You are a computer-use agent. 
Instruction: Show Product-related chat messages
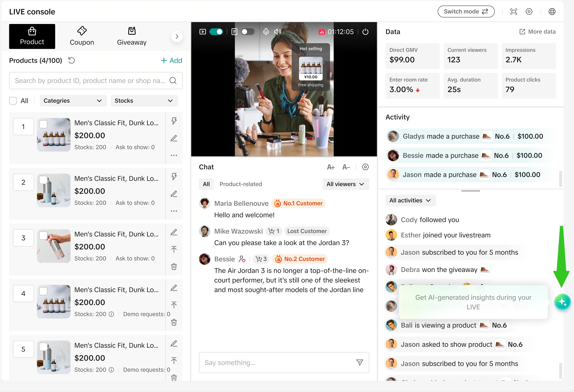241,184
